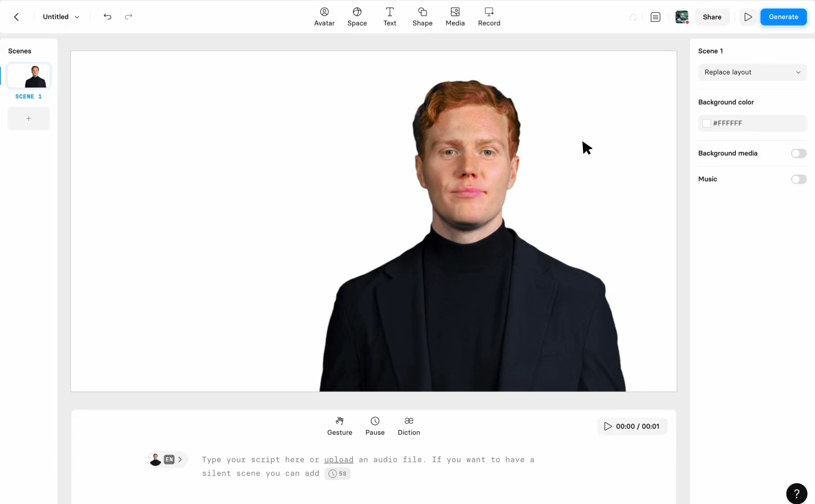Add a Text element
The height and width of the screenshot is (504, 815).
coord(390,17)
